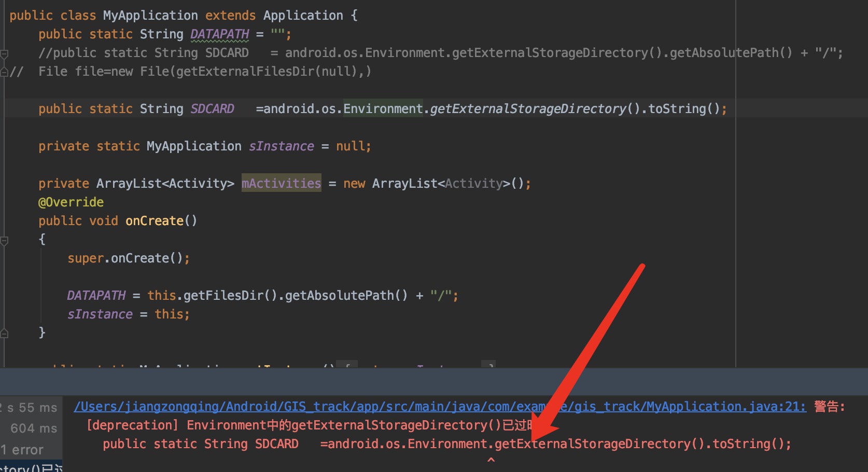Click sInstance in the null field declaration
This screenshot has width=868, height=472.
click(281, 146)
